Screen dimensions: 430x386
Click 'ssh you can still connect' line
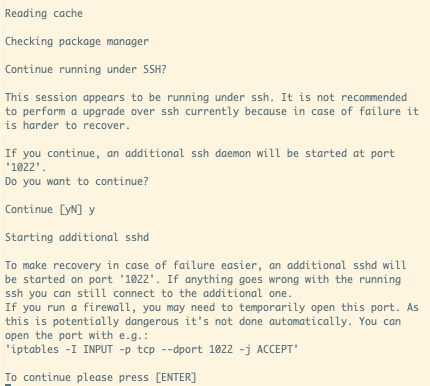point(149,293)
